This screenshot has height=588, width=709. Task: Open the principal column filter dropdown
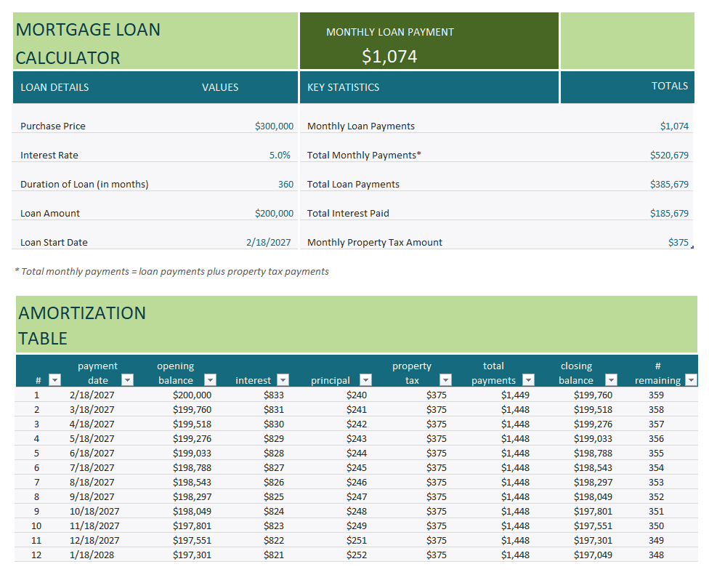(x=366, y=380)
